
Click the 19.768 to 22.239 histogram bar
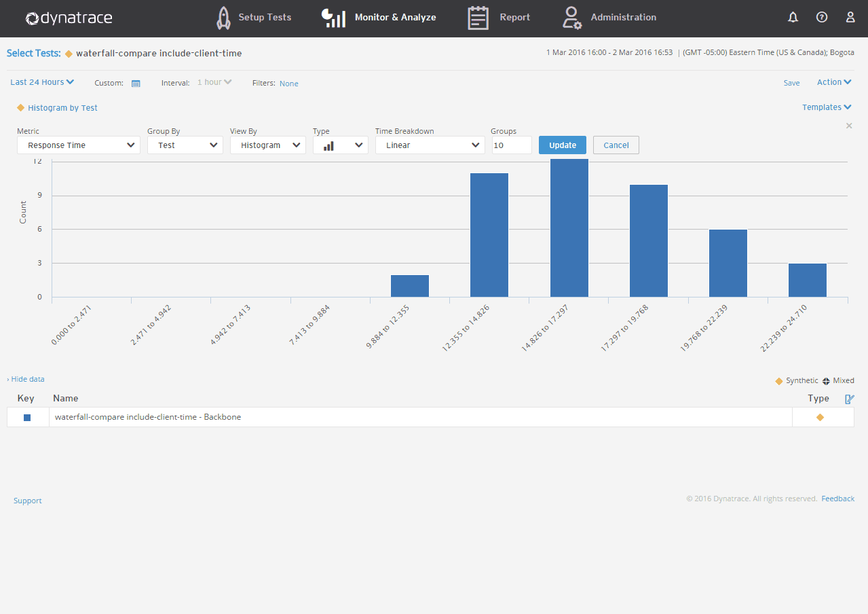[x=728, y=264]
